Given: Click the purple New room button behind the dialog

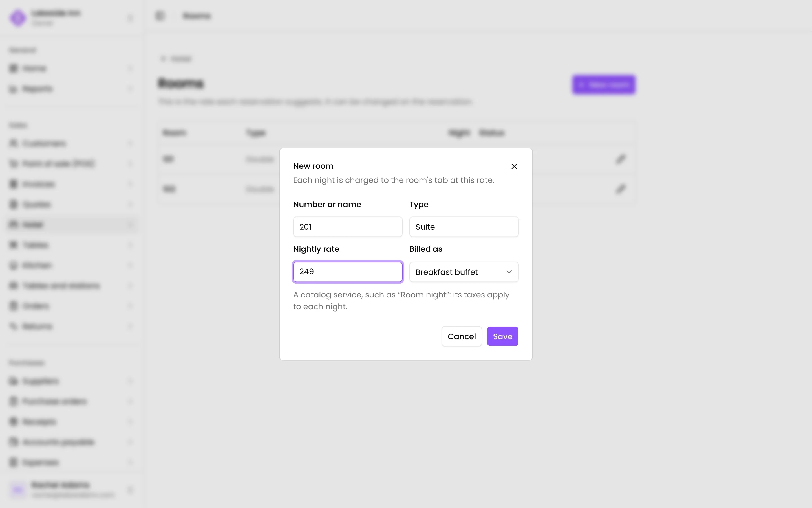Looking at the screenshot, I should coord(604,85).
